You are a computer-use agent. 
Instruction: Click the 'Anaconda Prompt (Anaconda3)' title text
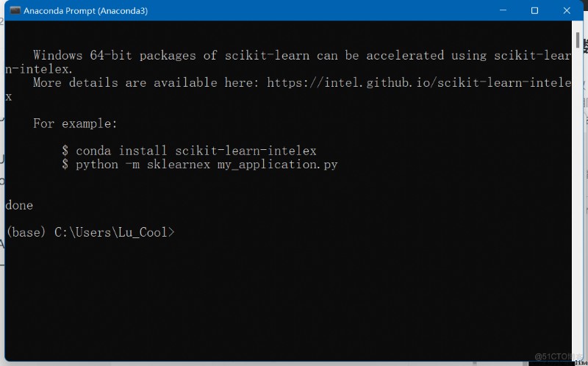tap(85, 11)
